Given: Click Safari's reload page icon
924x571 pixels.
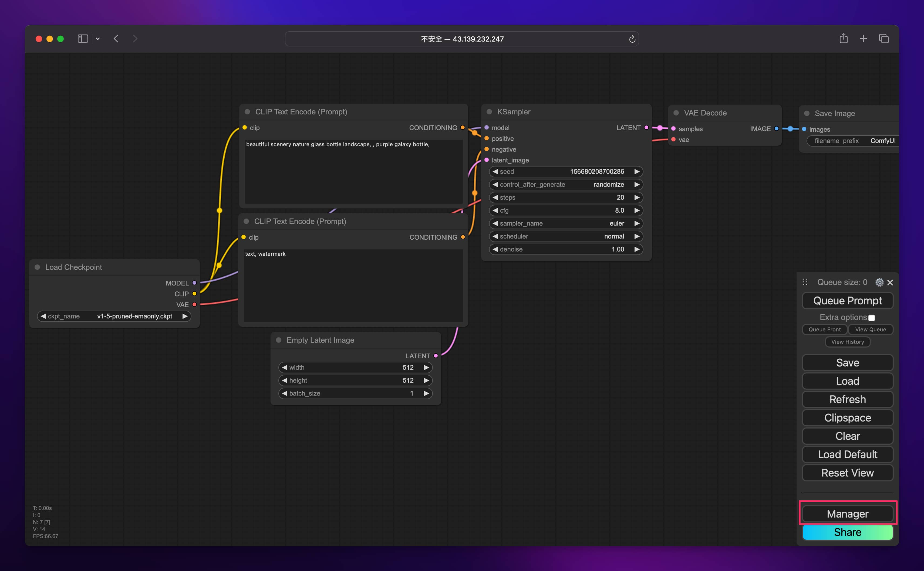Looking at the screenshot, I should 632,39.
